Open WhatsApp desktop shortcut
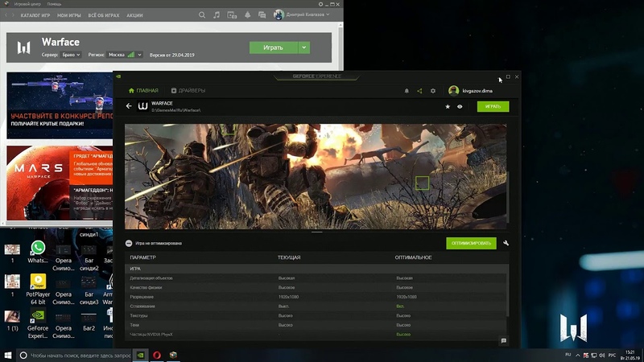Viewport: 644px width, 362px height. 38,252
